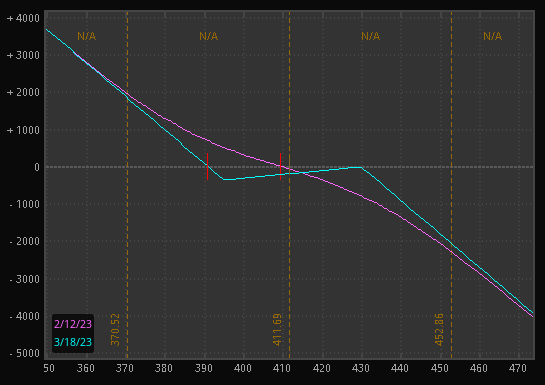
Task: Click the 390 x-axis price label
Action: [204, 368]
